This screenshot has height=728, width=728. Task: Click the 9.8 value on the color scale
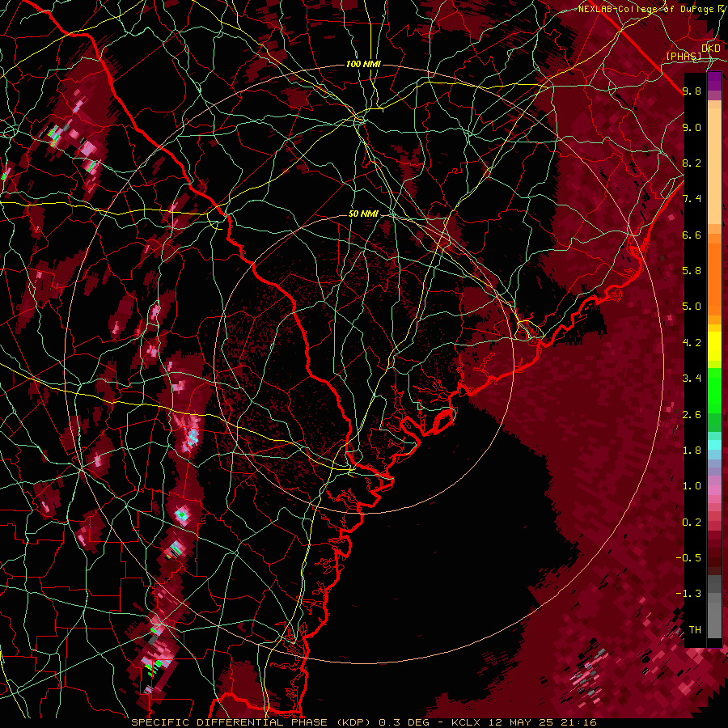click(692, 91)
